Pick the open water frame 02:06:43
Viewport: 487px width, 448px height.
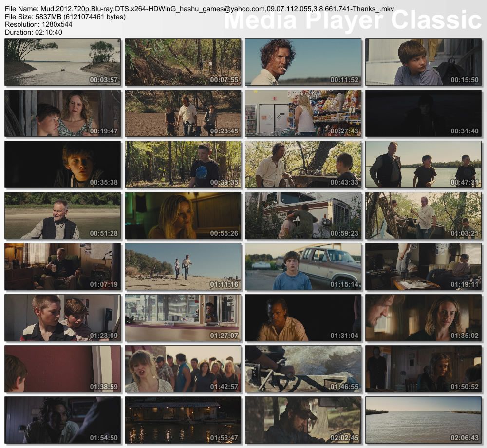423,420
